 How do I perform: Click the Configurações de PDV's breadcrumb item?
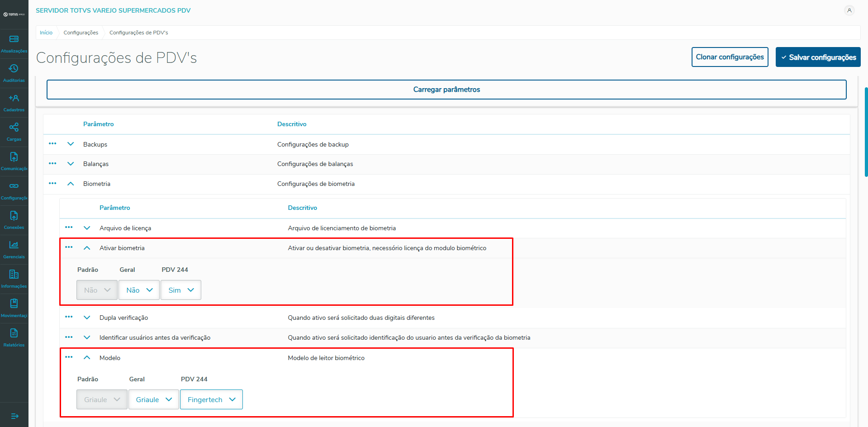pyautogui.click(x=139, y=33)
